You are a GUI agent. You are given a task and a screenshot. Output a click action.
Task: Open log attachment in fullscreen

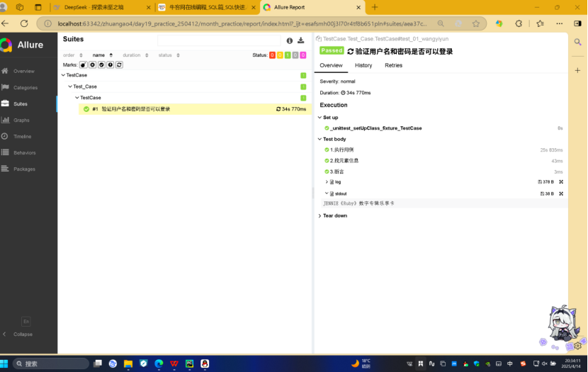561,182
